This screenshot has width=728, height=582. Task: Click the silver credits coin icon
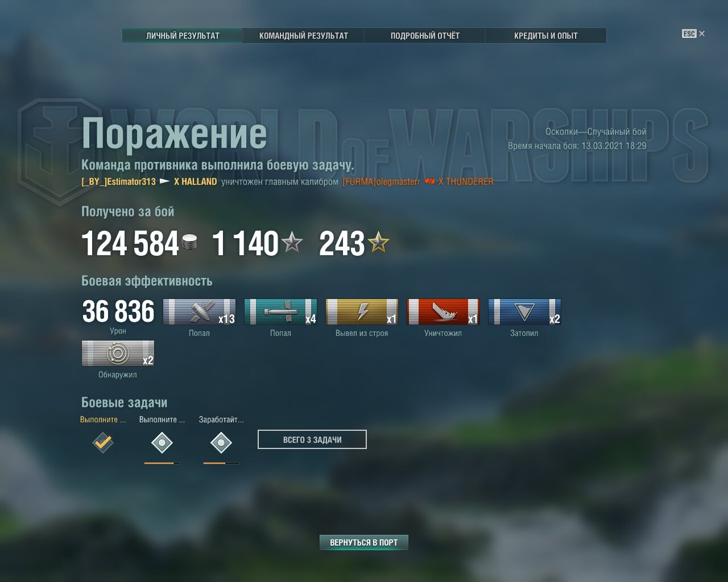coord(189,243)
